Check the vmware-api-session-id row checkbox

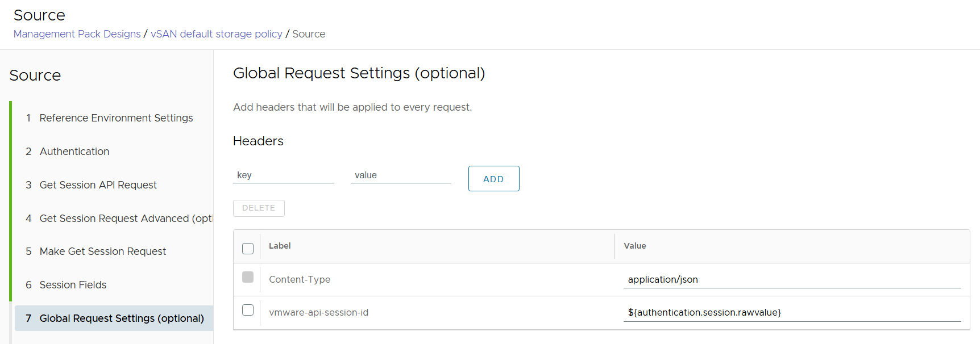click(x=248, y=310)
